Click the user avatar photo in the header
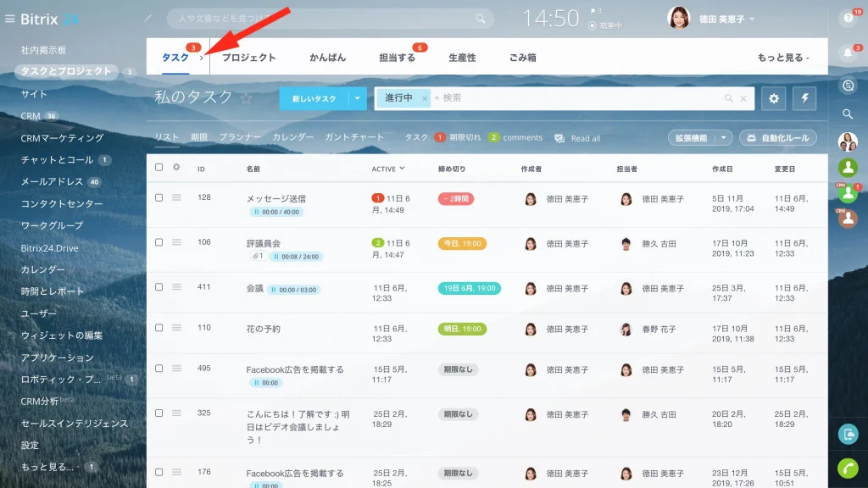868x488 pixels. (x=679, y=19)
